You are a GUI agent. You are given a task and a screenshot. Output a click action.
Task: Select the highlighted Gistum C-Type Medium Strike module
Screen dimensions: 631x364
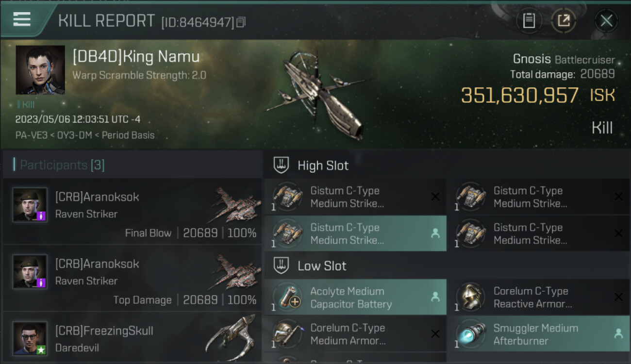[355, 233]
